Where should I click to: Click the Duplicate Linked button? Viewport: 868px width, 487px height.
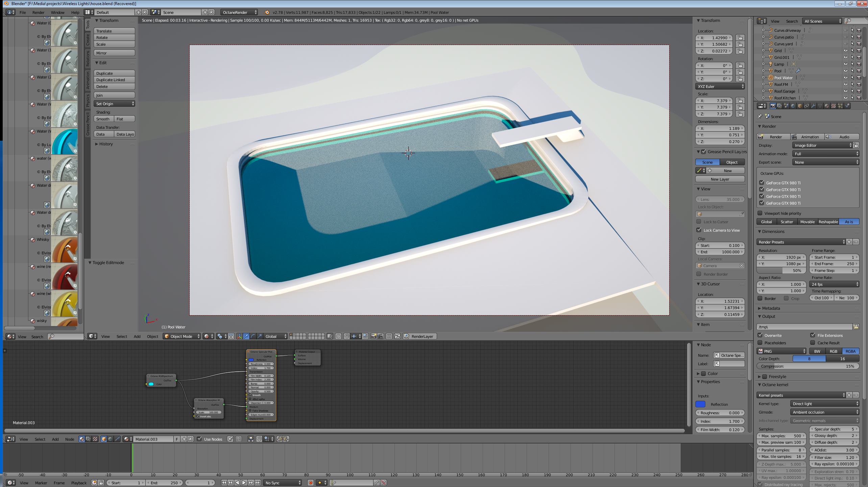pyautogui.click(x=114, y=80)
